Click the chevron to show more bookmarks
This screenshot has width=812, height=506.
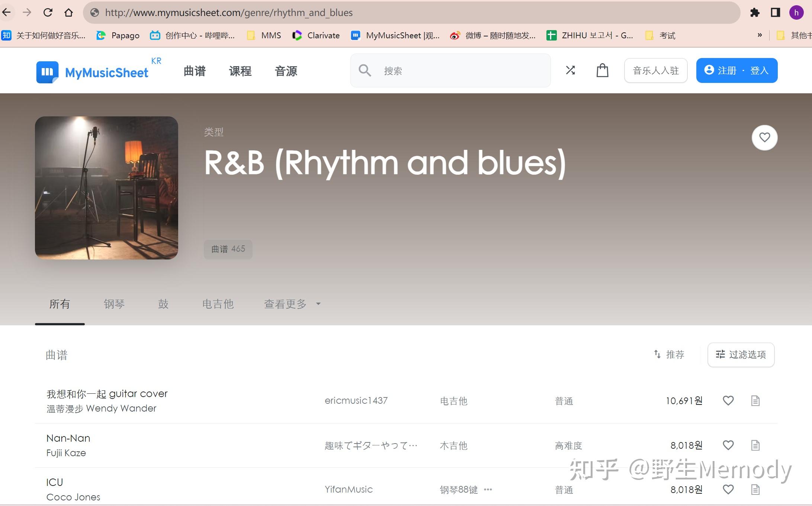759,35
